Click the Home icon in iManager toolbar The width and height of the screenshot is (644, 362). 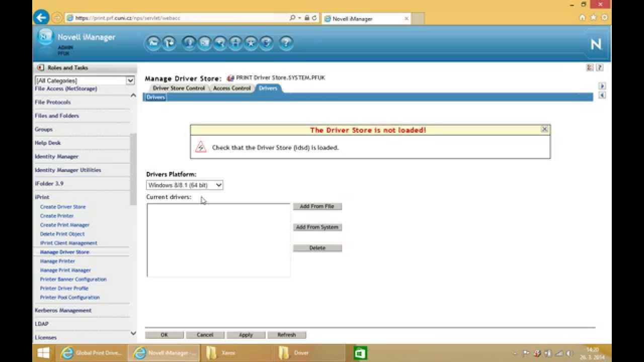[153, 43]
